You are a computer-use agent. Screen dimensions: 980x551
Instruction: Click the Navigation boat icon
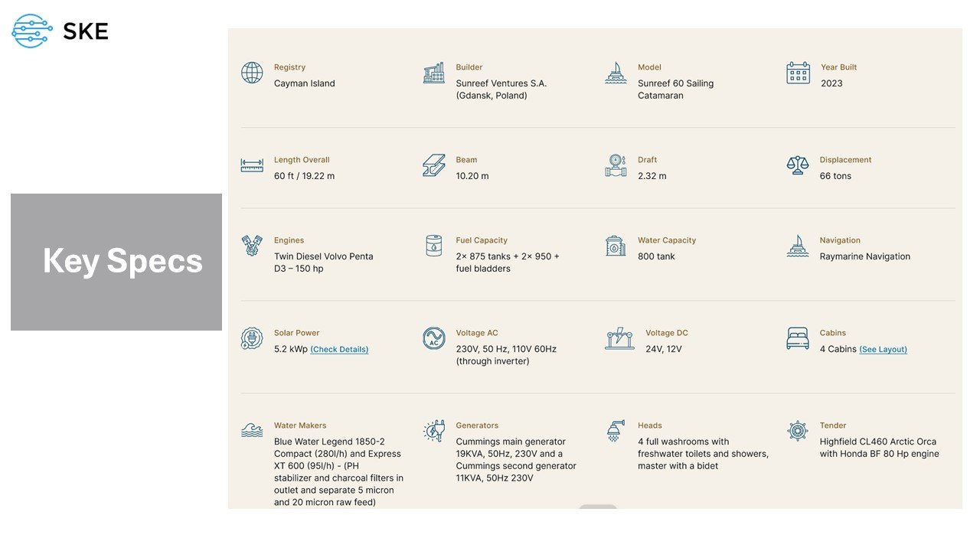[x=798, y=246]
